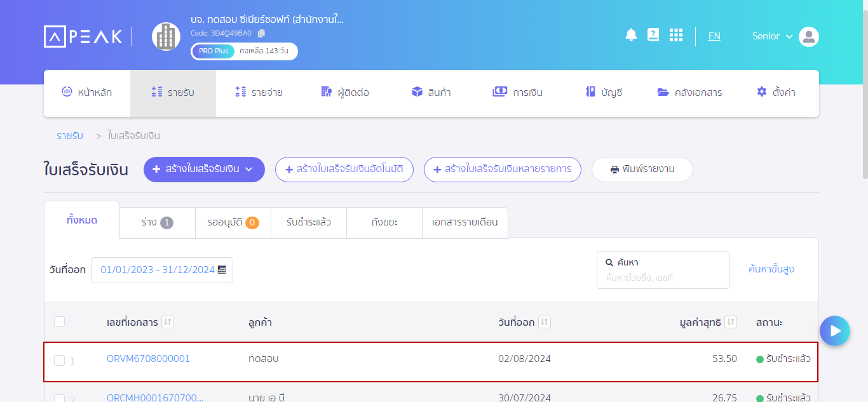Open บัญชี menu
The width and height of the screenshot is (868, 402).
pyautogui.click(x=604, y=93)
